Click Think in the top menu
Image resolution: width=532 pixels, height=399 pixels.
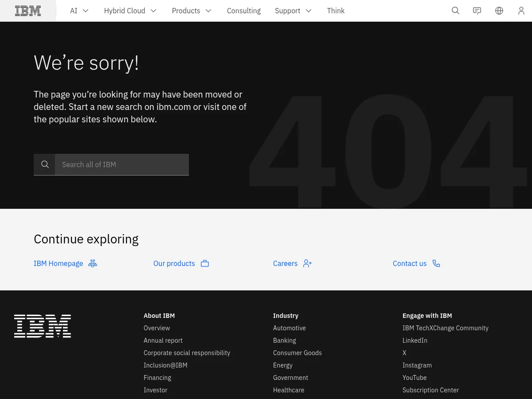(x=336, y=11)
